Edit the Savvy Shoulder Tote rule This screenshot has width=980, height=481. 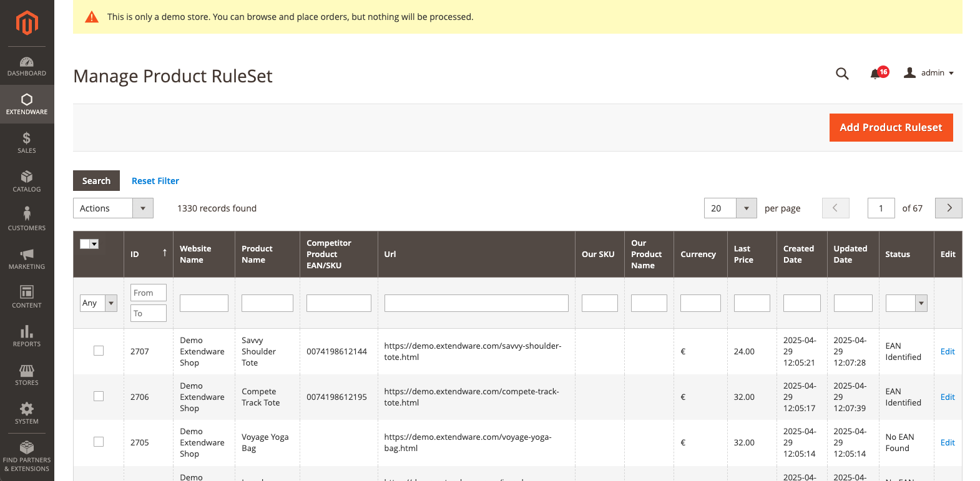(x=948, y=351)
